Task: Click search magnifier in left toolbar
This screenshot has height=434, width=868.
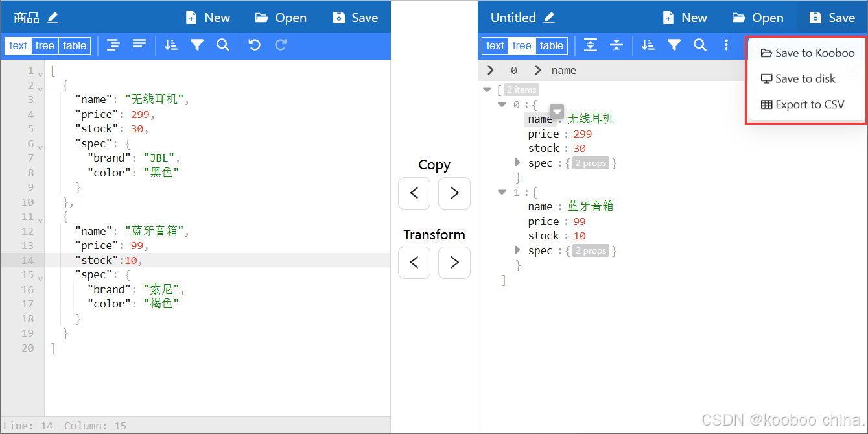Action: pos(223,45)
